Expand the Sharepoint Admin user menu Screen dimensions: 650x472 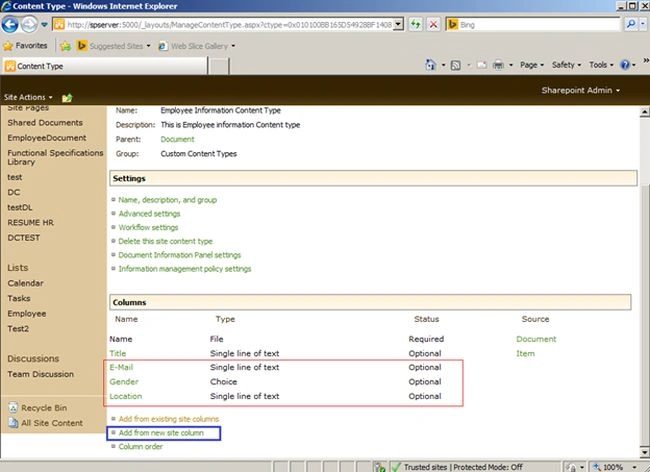pos(580,90)
